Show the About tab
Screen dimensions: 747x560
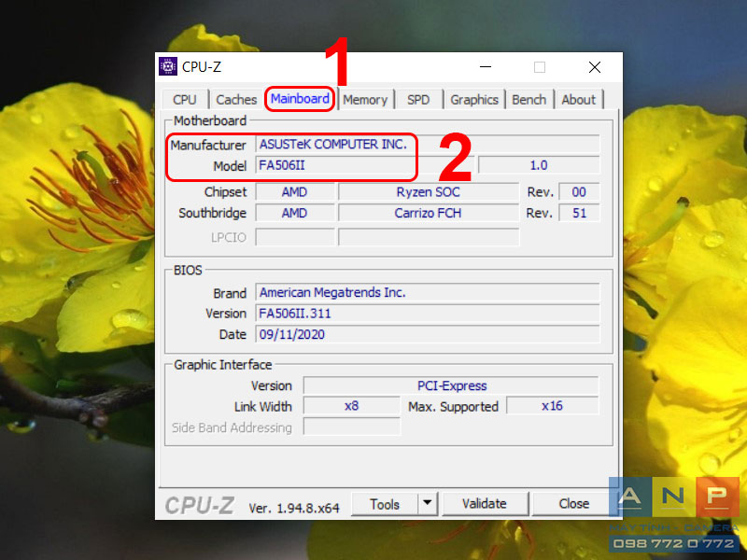pos(578,100)
